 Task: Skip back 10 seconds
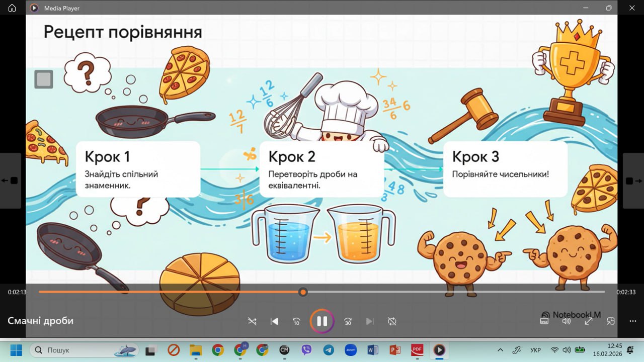point(296,321)
